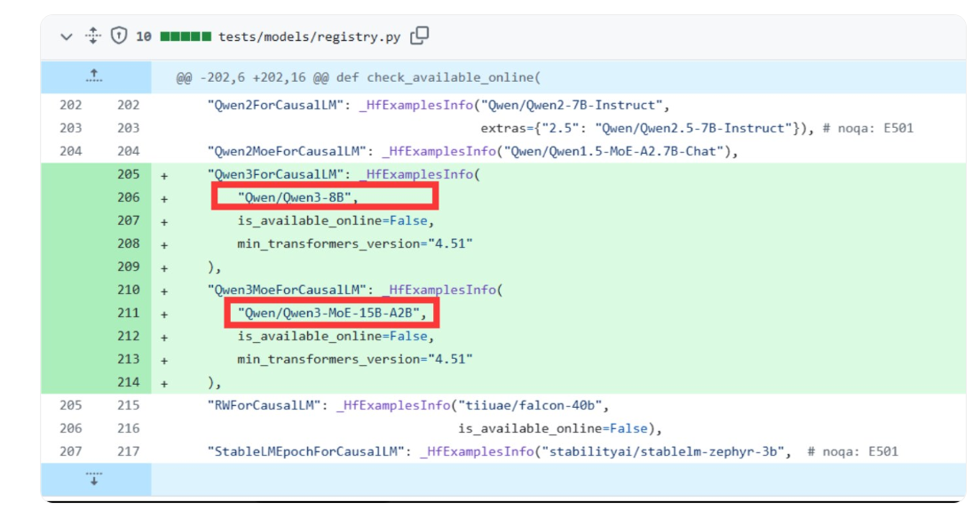This screenshot has width=980, height=518.
Task: Select new line number 214
Action: (x=128, y=382)
